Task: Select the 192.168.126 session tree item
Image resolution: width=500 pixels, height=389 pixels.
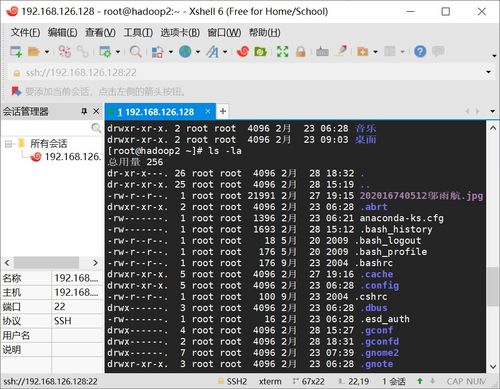Action: tap(72, 157)
